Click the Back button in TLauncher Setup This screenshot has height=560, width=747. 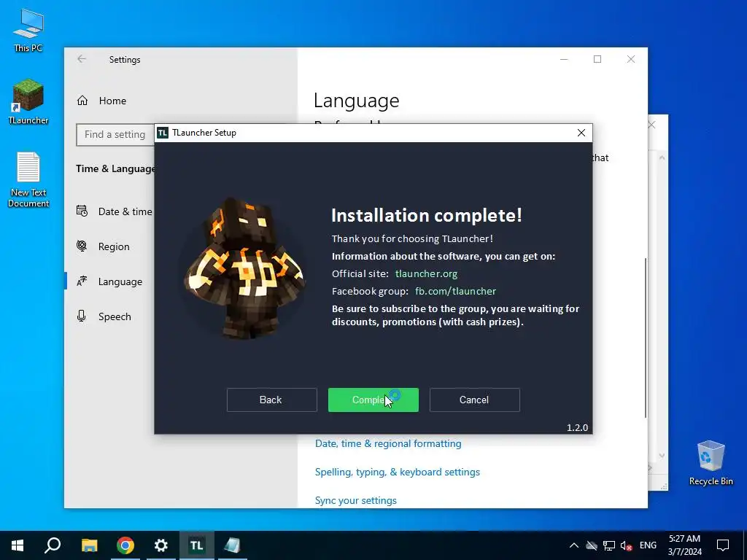[x=271, y=400]
